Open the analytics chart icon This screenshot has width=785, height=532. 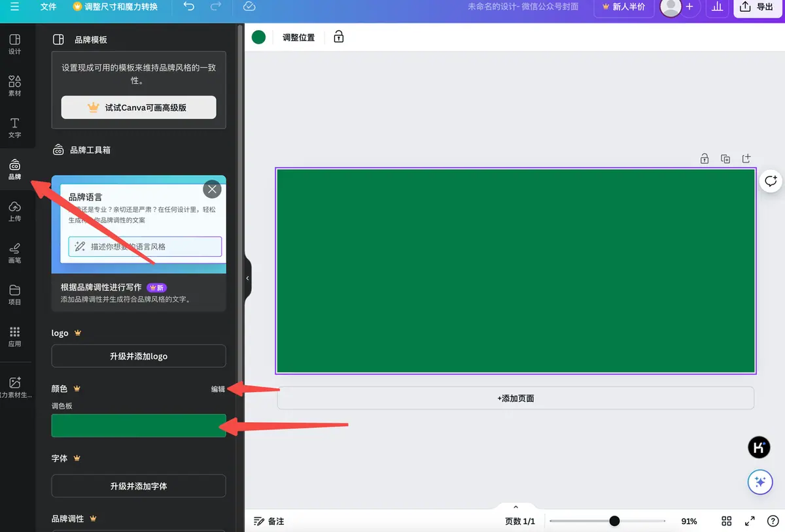pos(718,7)
